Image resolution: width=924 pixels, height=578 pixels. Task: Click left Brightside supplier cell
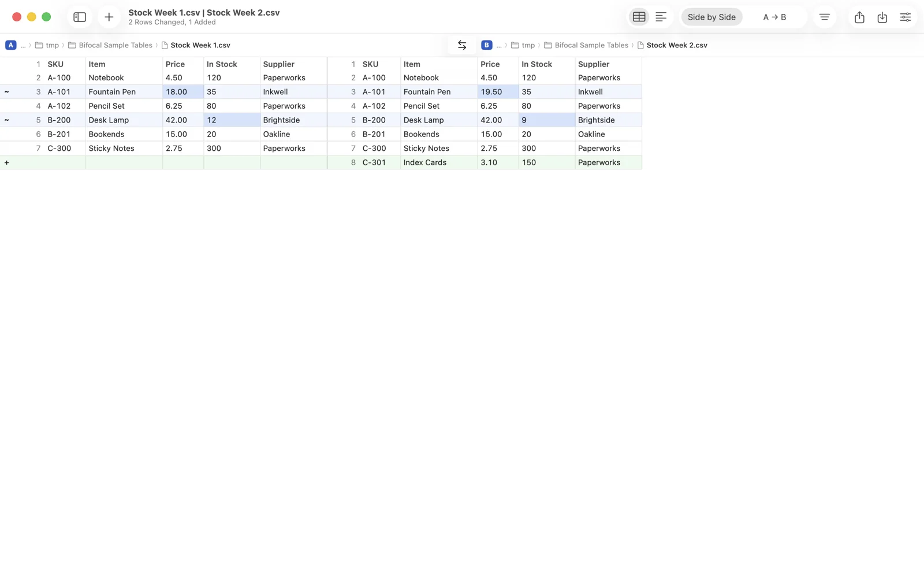293,120
